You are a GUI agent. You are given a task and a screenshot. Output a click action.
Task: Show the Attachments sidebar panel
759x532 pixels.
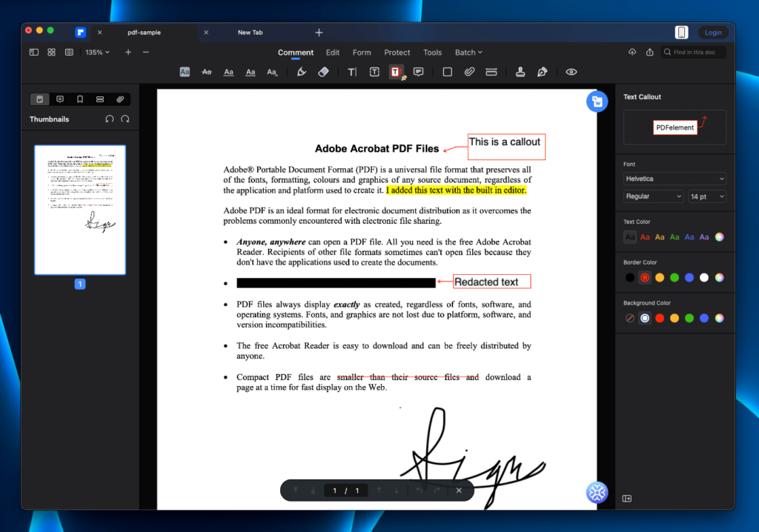(120, 99)
